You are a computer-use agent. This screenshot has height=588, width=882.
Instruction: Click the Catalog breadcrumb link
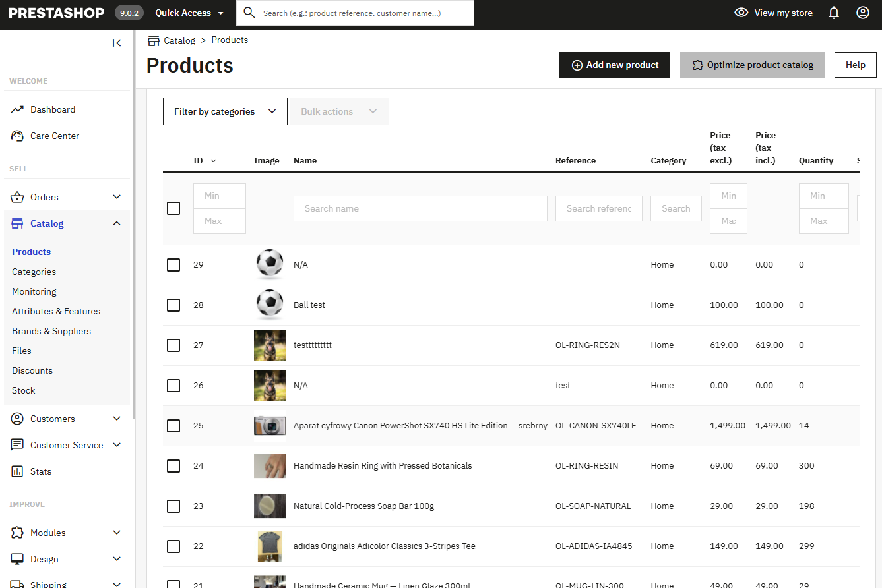point(179,40)
